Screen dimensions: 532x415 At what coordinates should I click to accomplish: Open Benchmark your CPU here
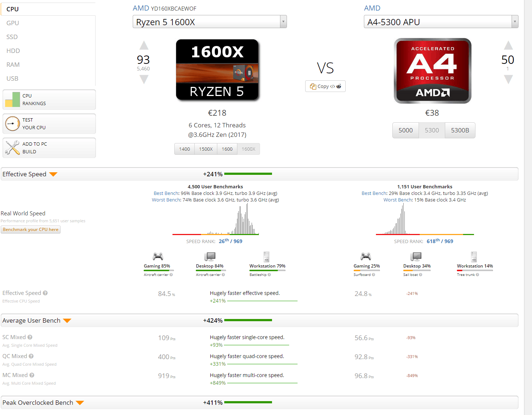click(31, 230)
